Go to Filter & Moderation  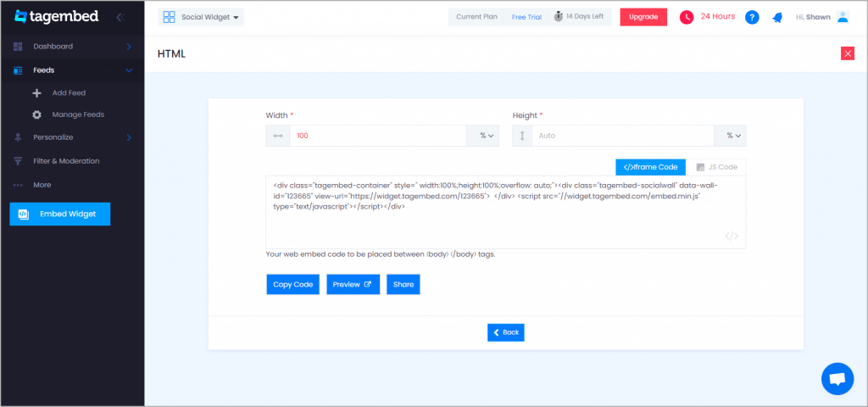point(66,161)
